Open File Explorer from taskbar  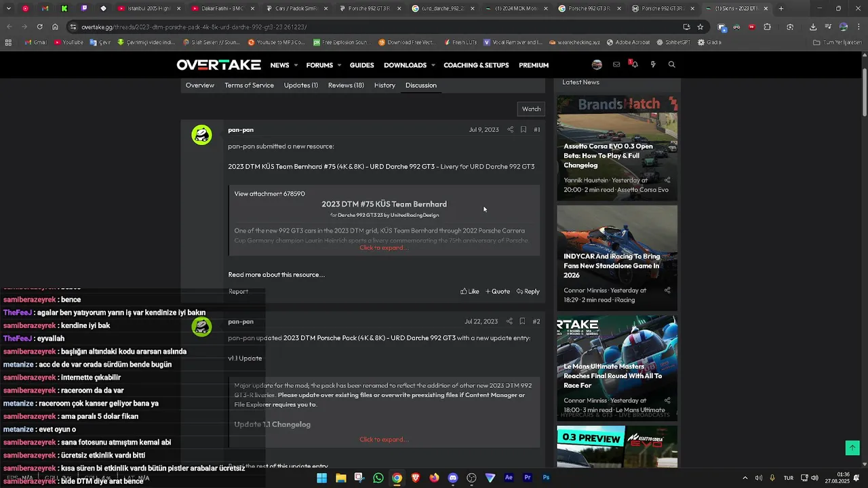(x=341, y=478)
